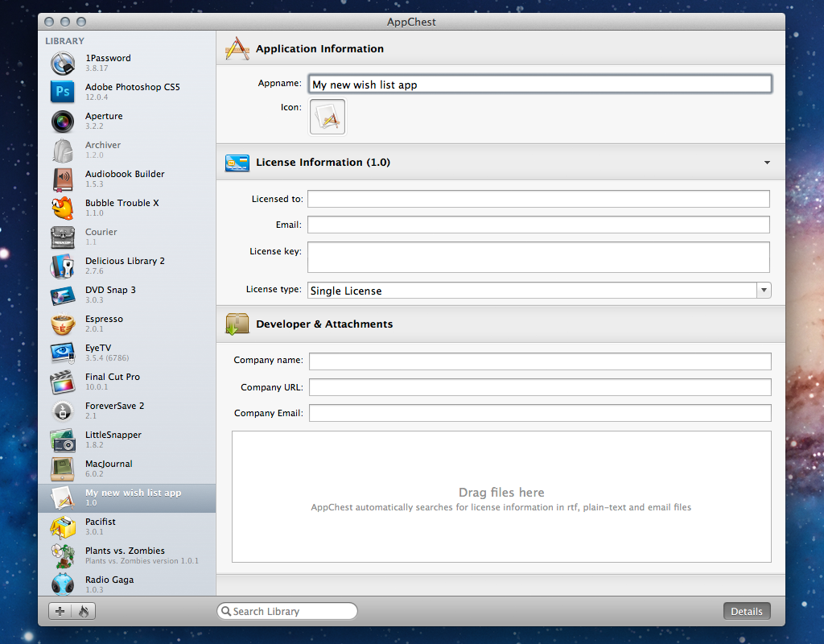Select the ForeverSave 2 icon
The height and width of the screenshot is (644, 824).
(63, 411)
